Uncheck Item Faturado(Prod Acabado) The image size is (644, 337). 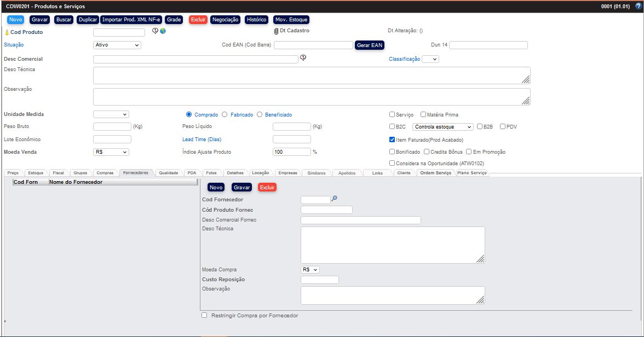392,139
